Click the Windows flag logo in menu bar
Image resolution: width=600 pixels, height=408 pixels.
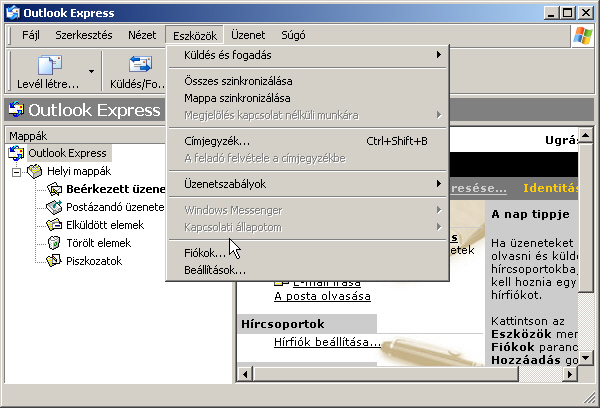coord(582,36)
